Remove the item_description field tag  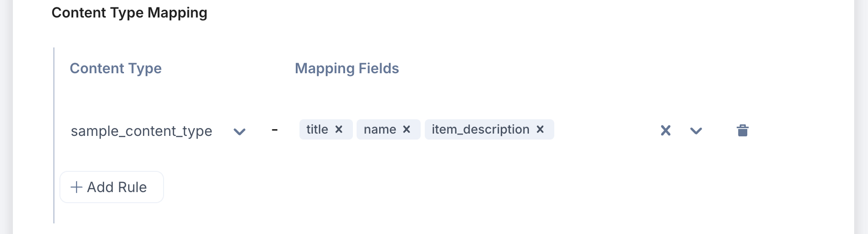click(x=540, y=129)
